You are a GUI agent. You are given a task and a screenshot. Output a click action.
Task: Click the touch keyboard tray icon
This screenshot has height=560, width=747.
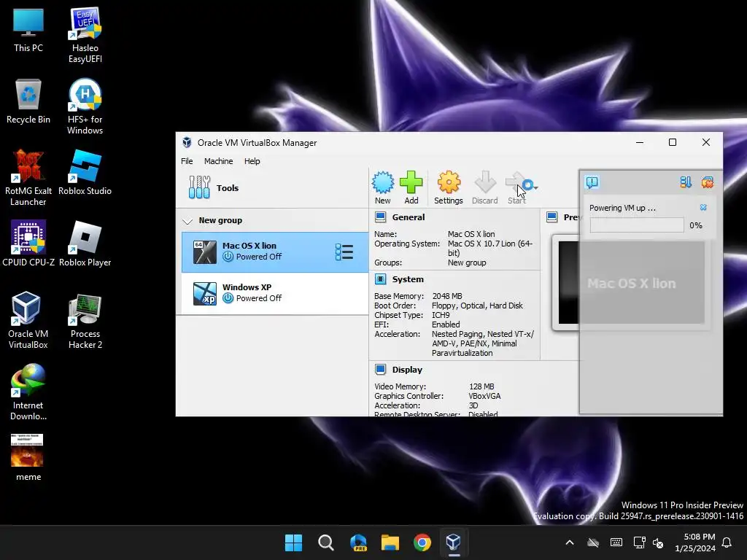(616, 542)
